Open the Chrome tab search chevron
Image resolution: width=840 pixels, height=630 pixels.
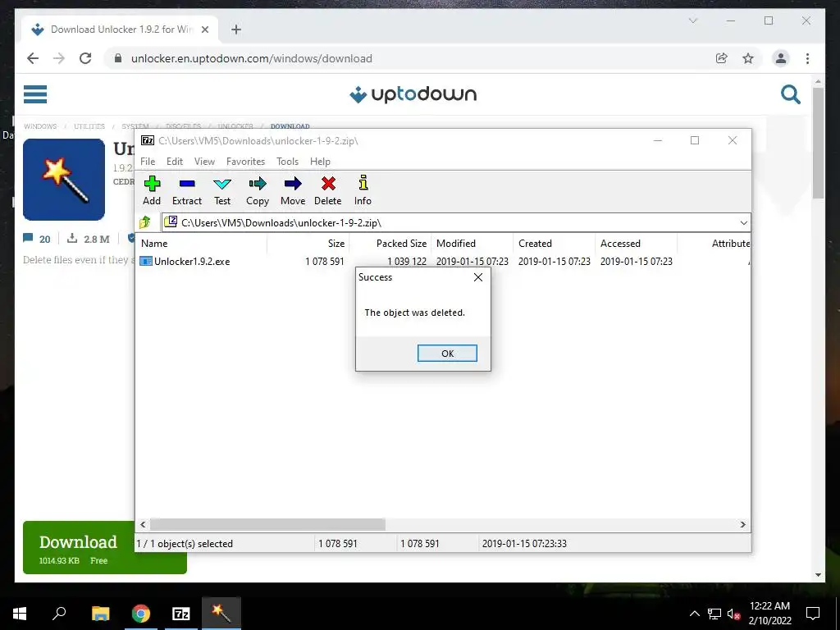click(x=692, y=21)
